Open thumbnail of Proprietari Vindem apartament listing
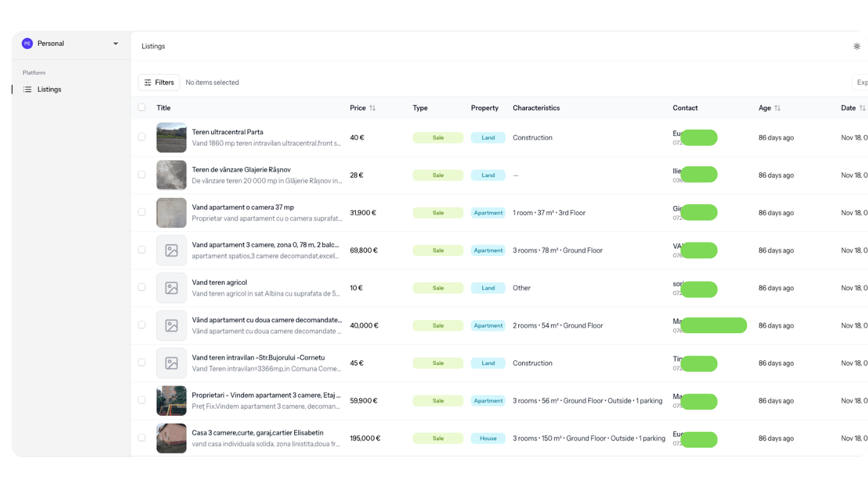 tap(171, 401)
